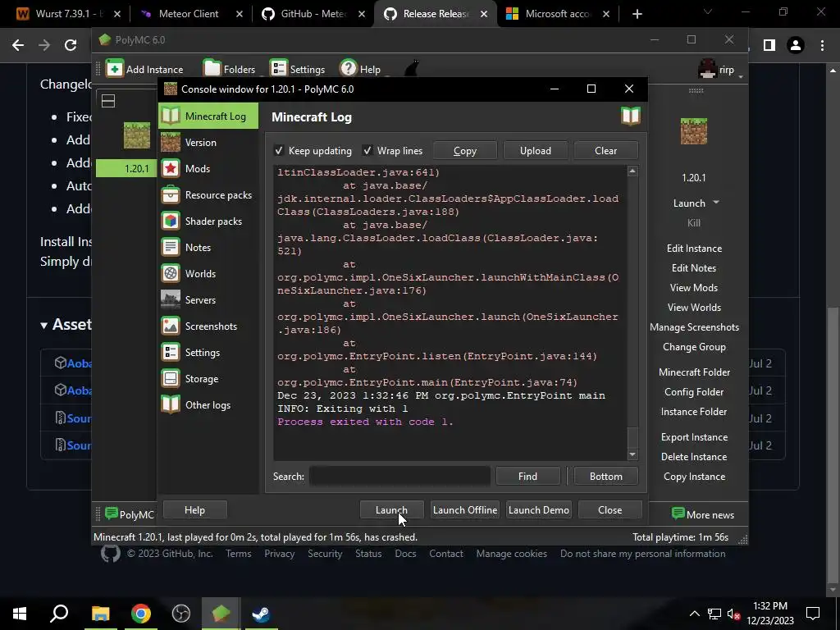This screenshot has width=840, height=630.
Task: Jump to log Bottom button
Action: click(x=606, y=477)
